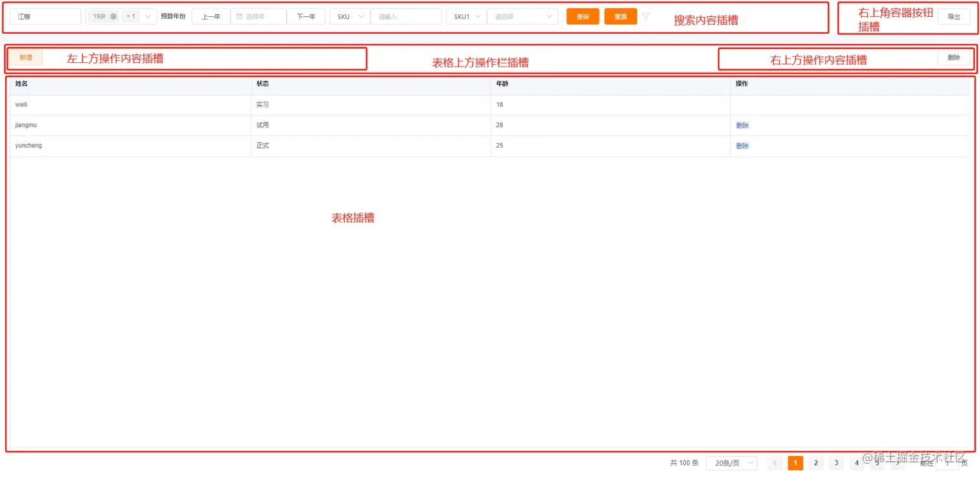Expand the SKU1 dropdown
Image resolution: width=980 pixels, height=478 pixels.
coord(467,17)
